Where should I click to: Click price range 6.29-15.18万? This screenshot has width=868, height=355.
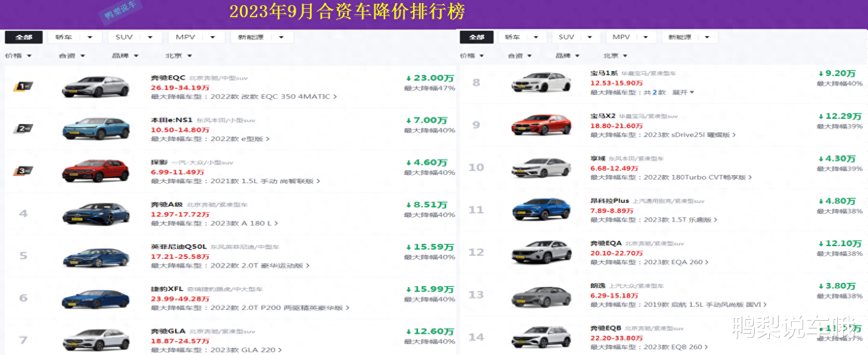pos(614,296)
